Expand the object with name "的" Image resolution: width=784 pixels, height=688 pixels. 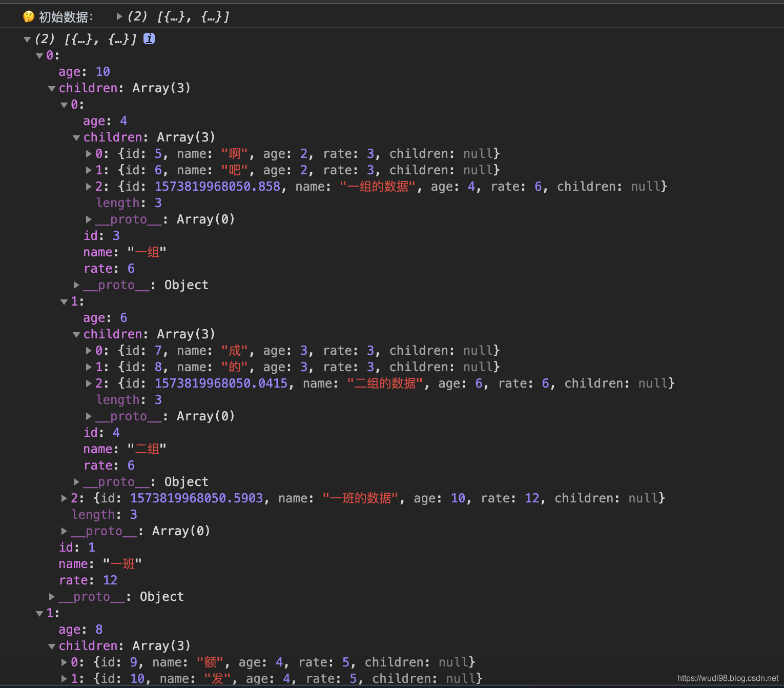pos(89,367)
